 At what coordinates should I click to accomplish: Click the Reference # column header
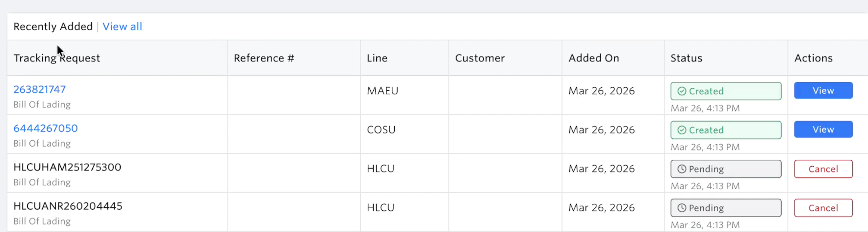[x=264, y=58]
